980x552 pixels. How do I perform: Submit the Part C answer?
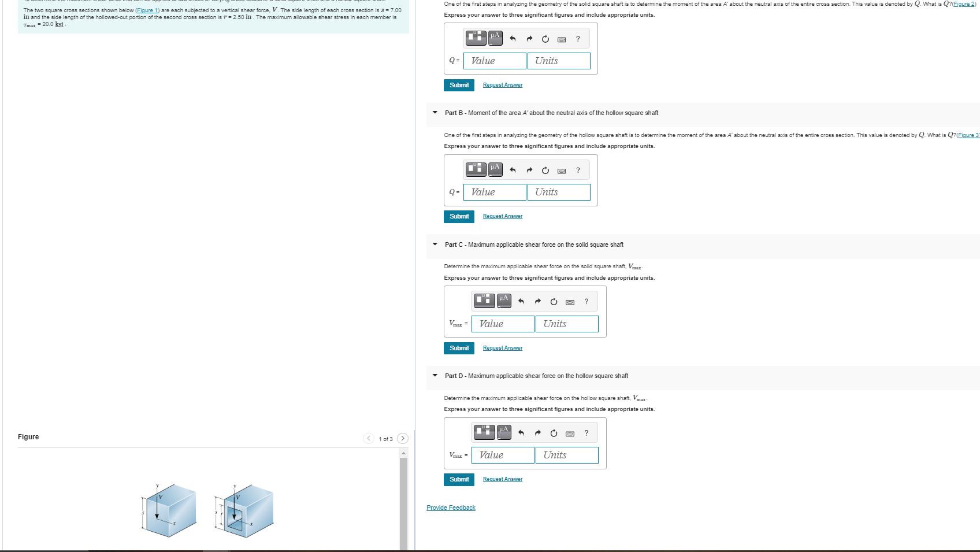click(x=459, y=348)
